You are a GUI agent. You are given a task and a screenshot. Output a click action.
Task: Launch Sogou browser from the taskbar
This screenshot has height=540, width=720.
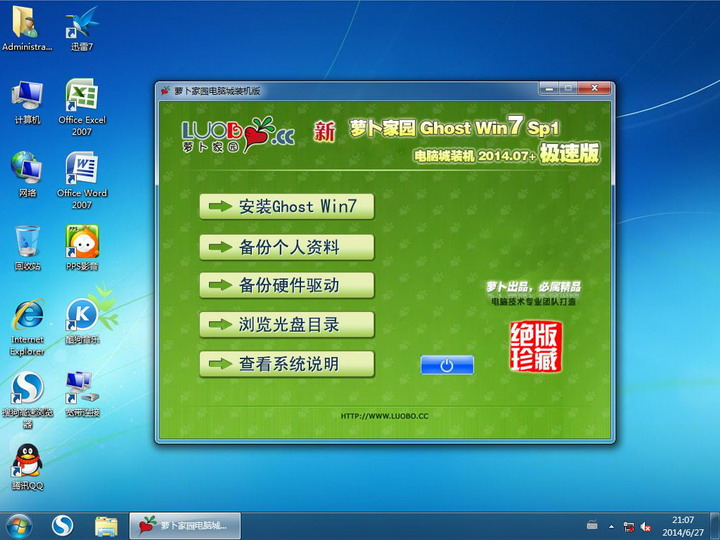click(x=62, y=526)
